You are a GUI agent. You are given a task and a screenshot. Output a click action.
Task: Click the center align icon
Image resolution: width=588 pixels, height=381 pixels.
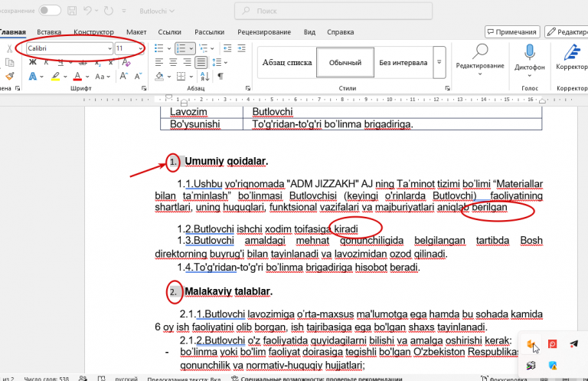coord(173,62)
